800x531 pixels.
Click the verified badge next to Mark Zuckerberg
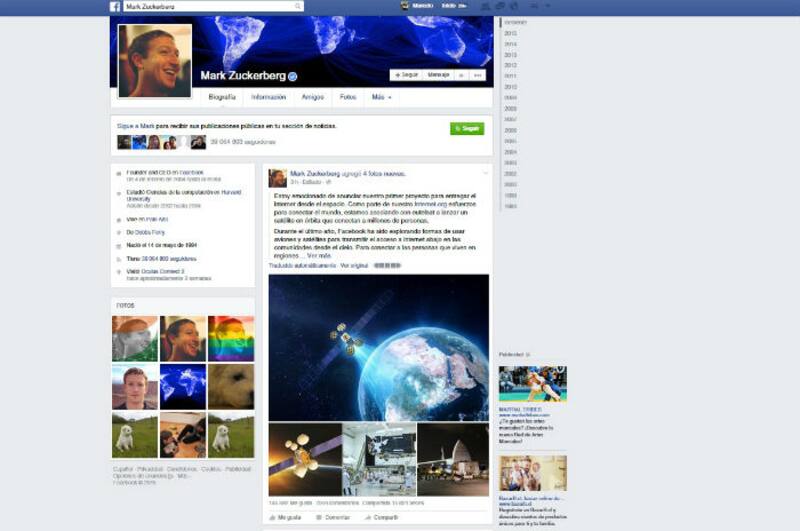point(293,76)
